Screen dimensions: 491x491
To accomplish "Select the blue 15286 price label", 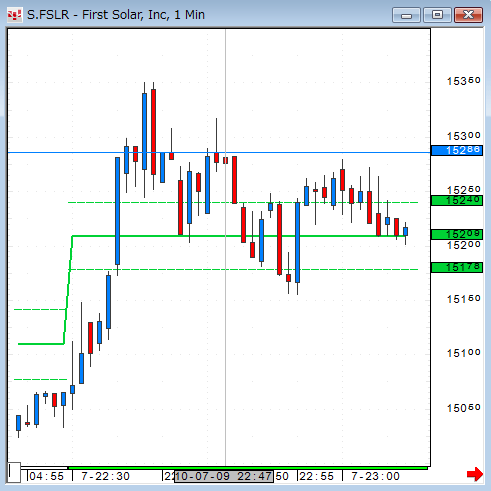I will click(x=457, y=150).
